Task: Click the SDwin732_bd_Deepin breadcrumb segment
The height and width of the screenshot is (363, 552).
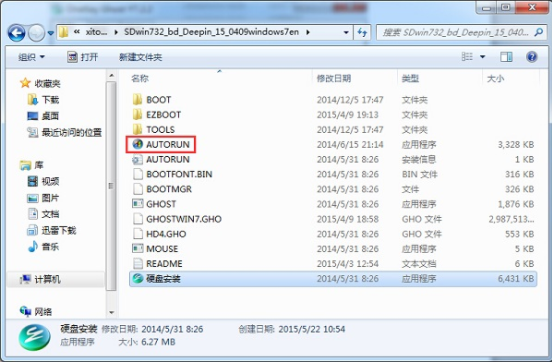Action: coord(211,32)
